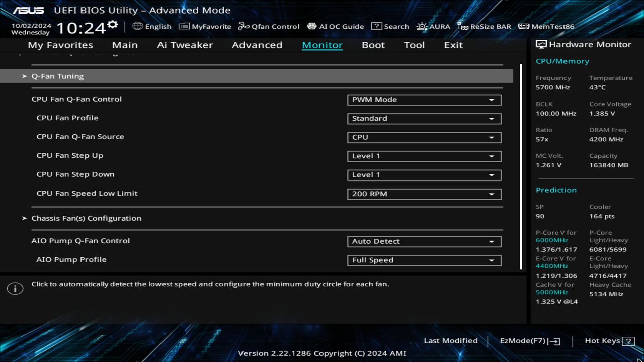Viewport: 644px width, 362px height.
Task: Open MyFavorite settings
Action: point(205,26)
